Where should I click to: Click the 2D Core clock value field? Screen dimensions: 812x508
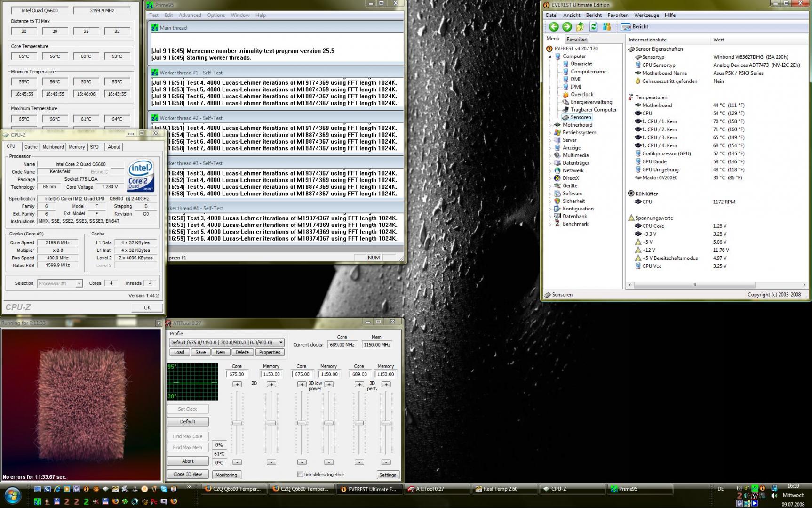click(x=237, y=374)
